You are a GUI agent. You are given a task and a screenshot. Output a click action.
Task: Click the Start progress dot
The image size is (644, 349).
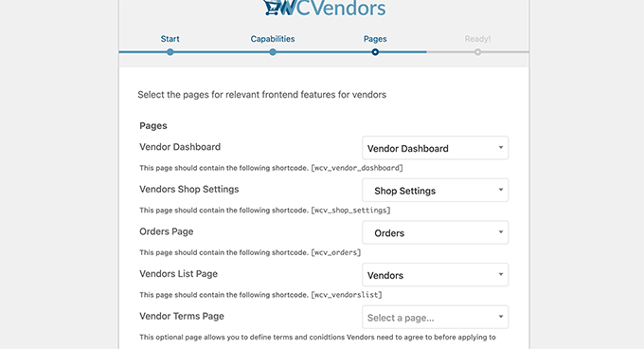pyautogui.click(x=170, y=52)
